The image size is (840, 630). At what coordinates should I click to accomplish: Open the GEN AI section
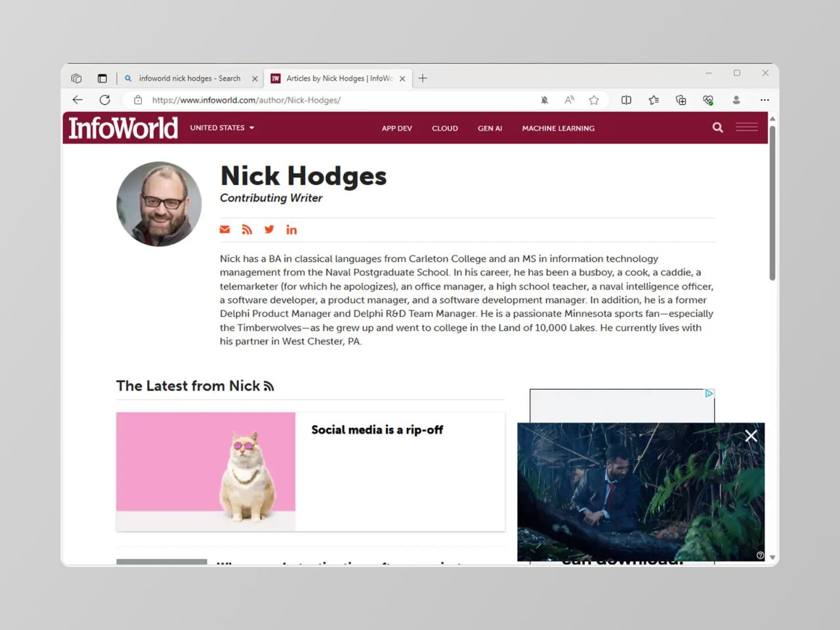tap(490, 128)
